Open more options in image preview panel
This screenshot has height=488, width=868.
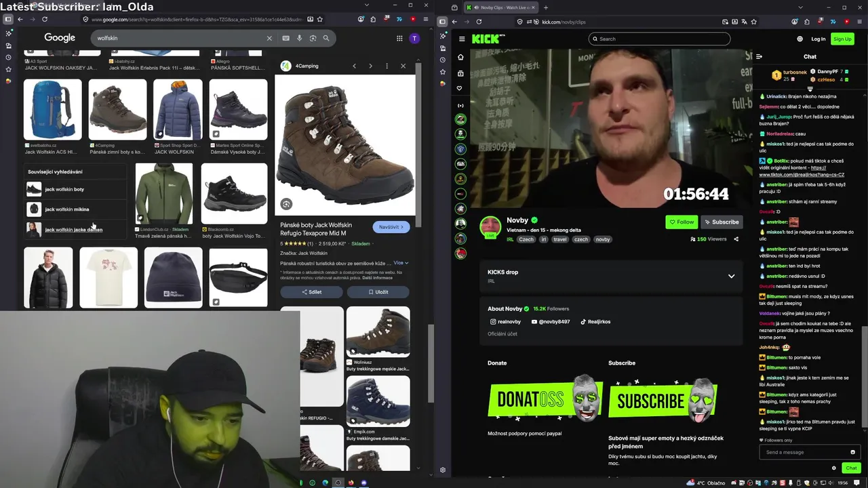coord(387,66)
